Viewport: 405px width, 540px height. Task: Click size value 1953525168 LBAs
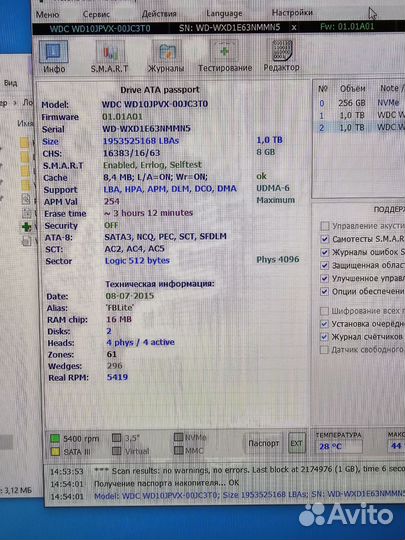pos(141,141)
